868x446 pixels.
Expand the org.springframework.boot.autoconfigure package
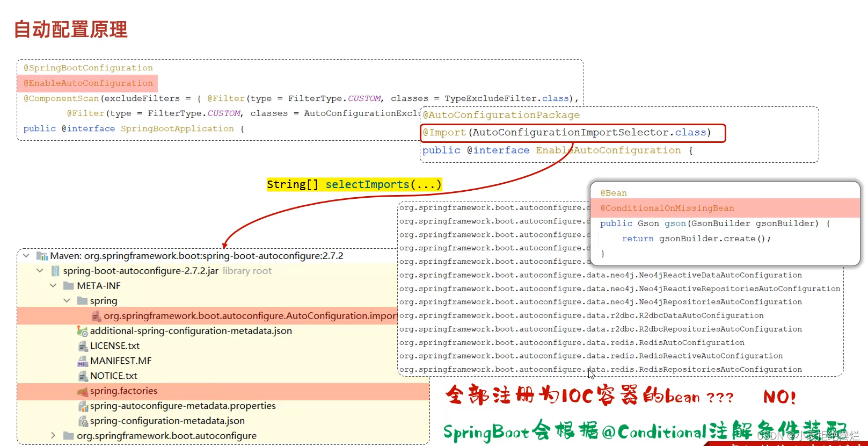(53, 436)
